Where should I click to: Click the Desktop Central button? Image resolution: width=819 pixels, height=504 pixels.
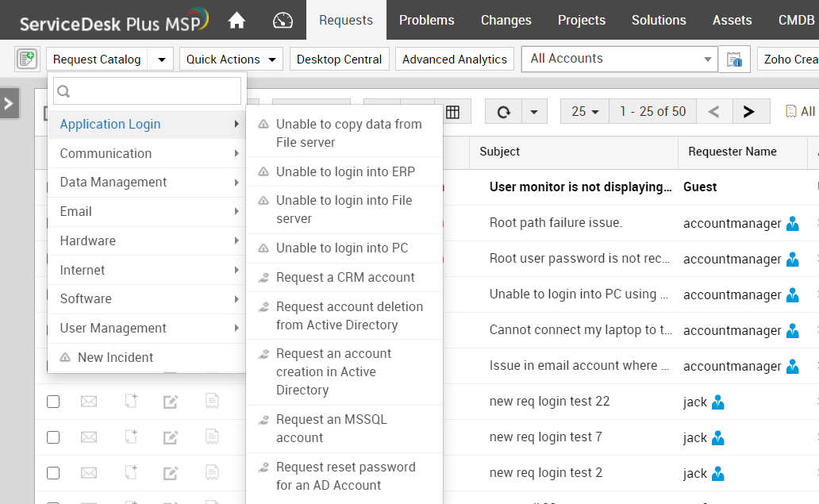tap(340, 60)
